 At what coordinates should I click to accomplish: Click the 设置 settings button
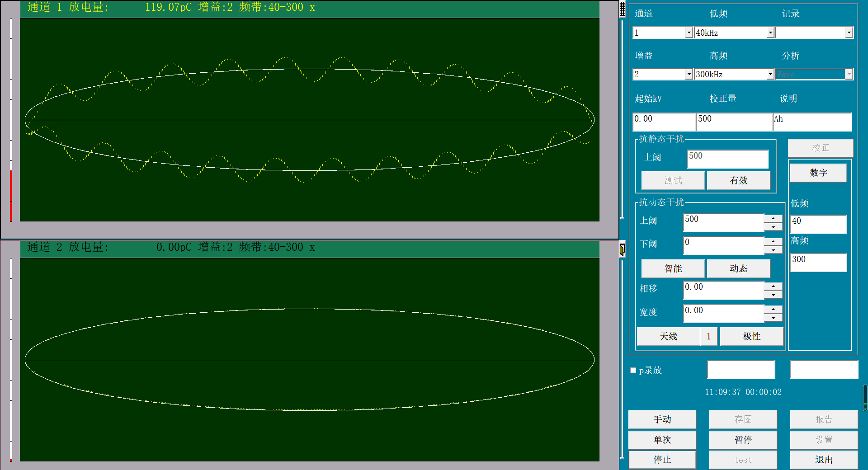[824, 440]
